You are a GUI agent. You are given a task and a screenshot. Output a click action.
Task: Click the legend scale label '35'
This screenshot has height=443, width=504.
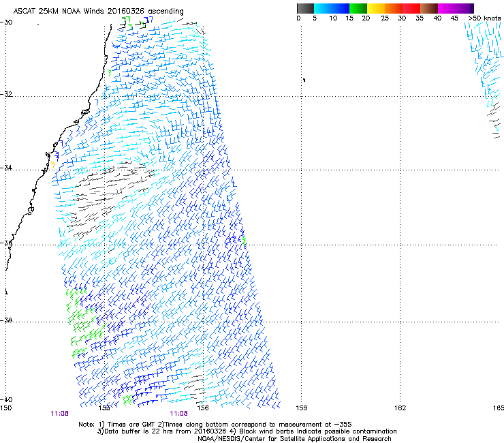[x=420, y=18]
